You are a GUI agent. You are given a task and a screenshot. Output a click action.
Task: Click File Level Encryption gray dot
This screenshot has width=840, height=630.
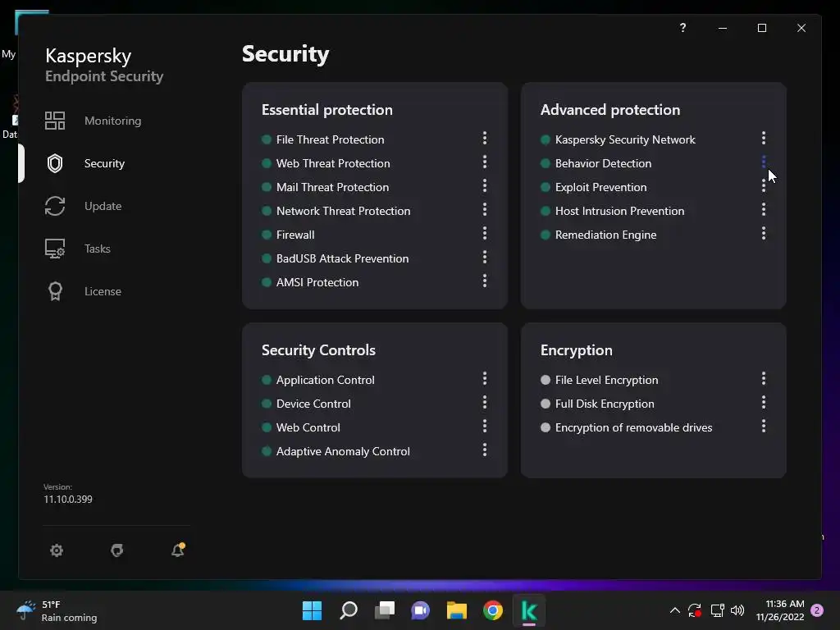(x=546, y=380)
